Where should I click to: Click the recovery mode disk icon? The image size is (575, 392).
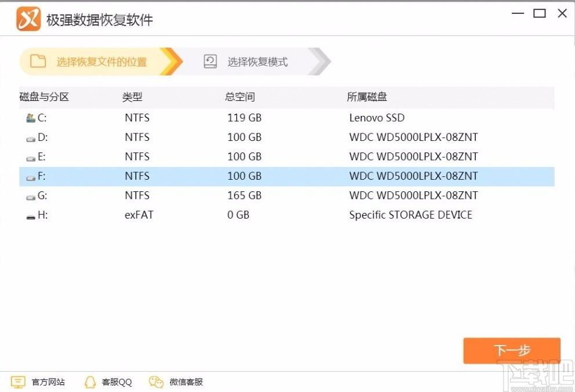coord(210,61)
